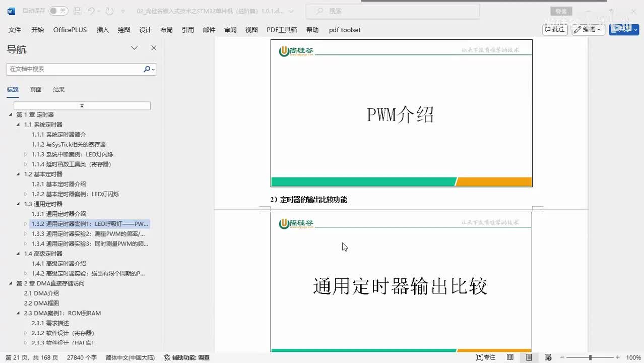
Task: Open the 编辑 mode dropdown
Action: pyautogui.click(x=588, y=29)
